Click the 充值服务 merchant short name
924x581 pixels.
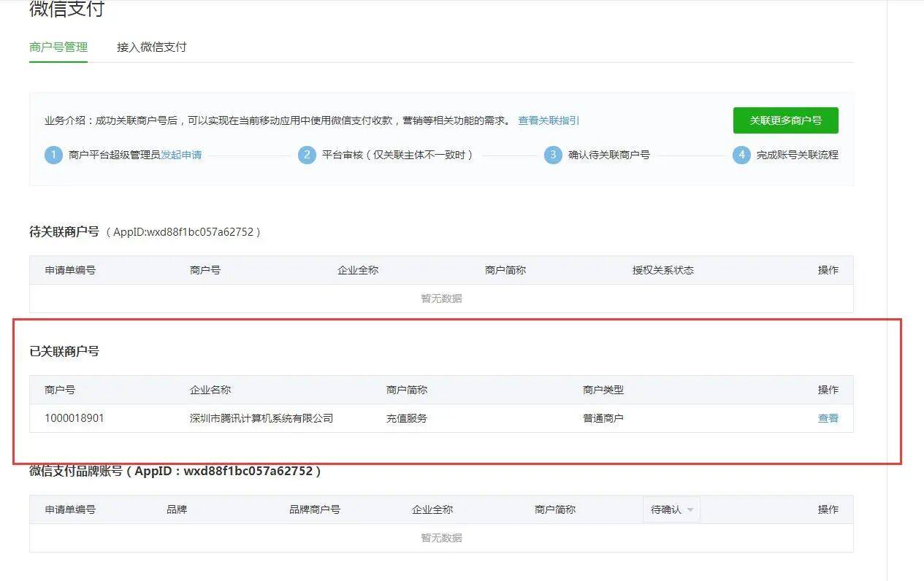(407, 418)
